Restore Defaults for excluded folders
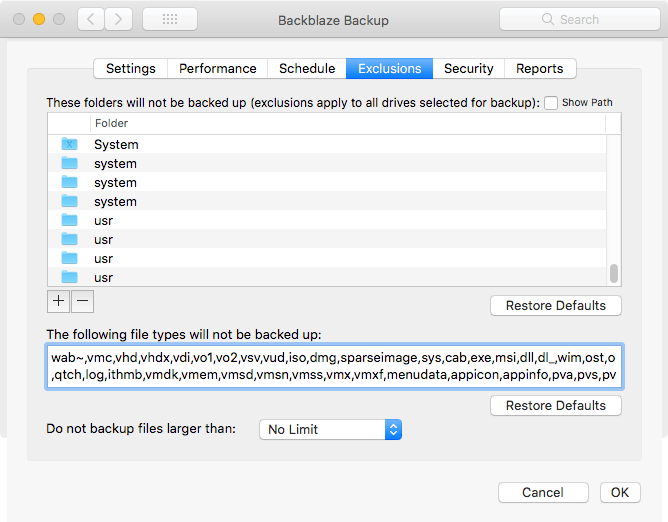 point(556,306)
